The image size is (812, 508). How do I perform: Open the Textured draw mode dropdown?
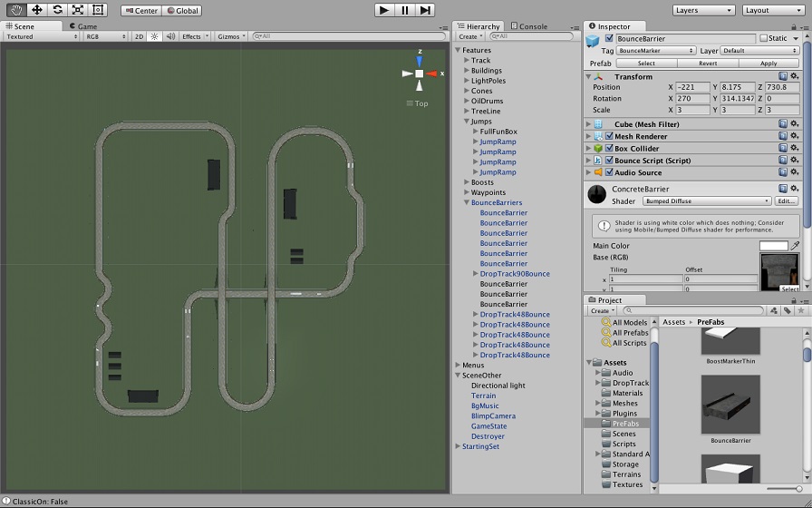pyautogui.click(x=41, y=36)
